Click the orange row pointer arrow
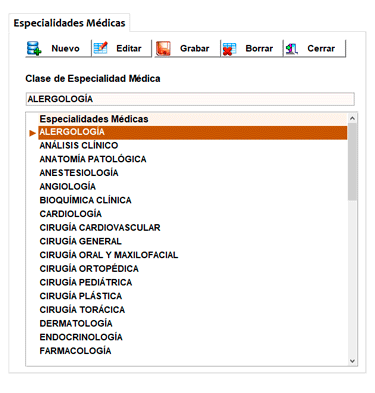 click(32, 133)
